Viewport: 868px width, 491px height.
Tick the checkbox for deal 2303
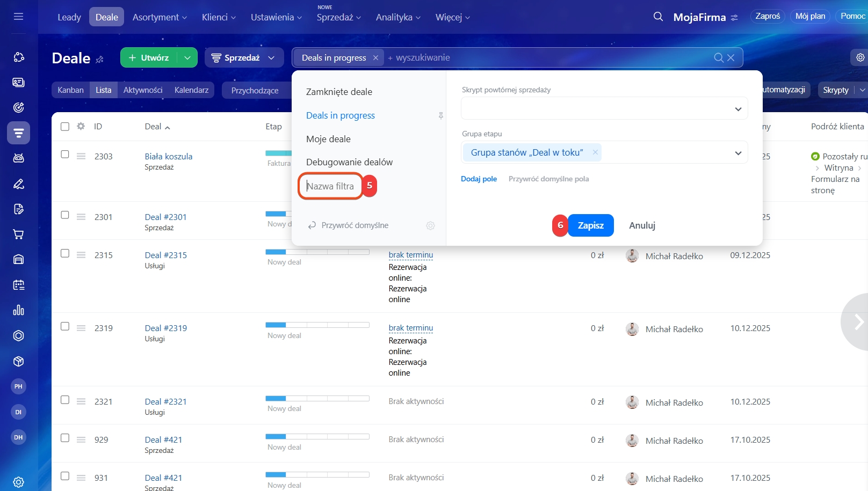tap(65, 155)
